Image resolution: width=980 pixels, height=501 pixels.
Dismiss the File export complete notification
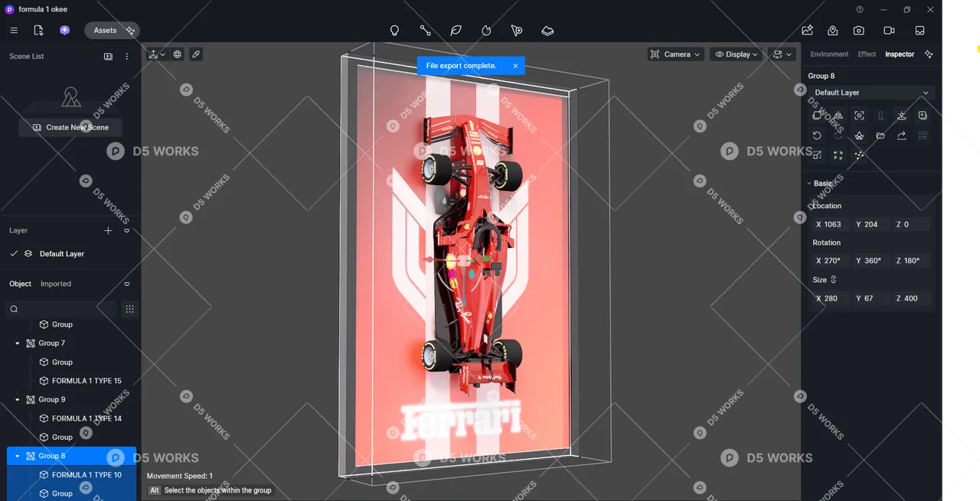click(515, 66)
